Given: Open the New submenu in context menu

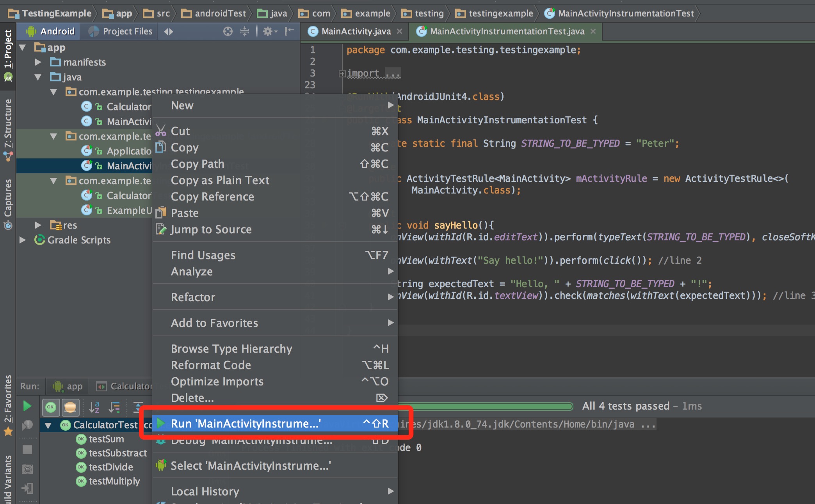Looking at the screenshot, I should [275, 105].
